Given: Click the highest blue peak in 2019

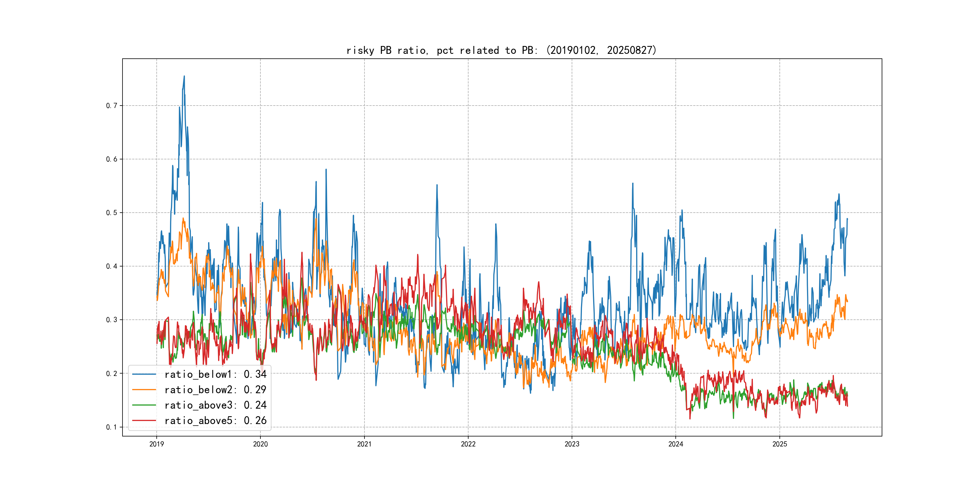Looking at the screenshot, I should pos(184,77).
